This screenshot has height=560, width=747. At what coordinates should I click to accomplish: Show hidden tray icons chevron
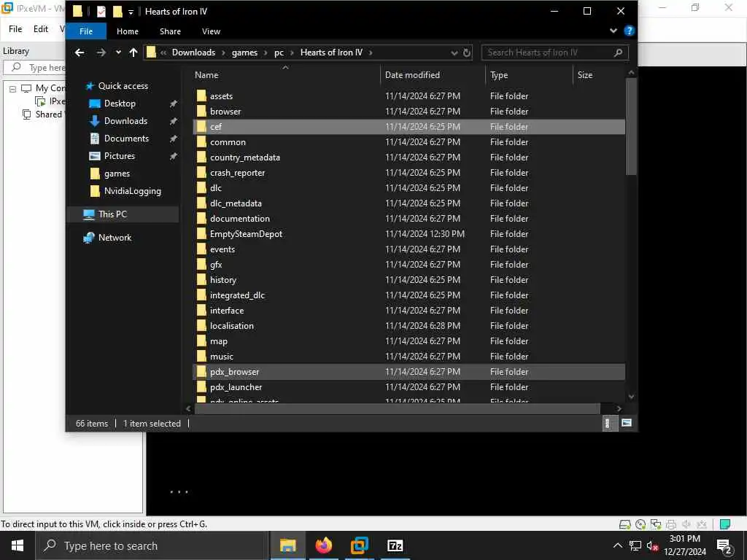(617, 545)
